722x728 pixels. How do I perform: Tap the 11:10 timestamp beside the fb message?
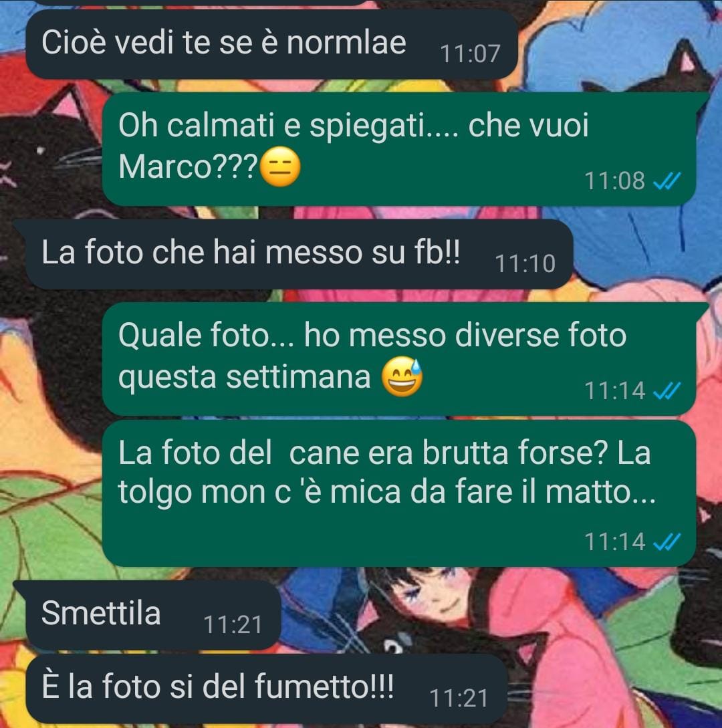click(525, 263)
